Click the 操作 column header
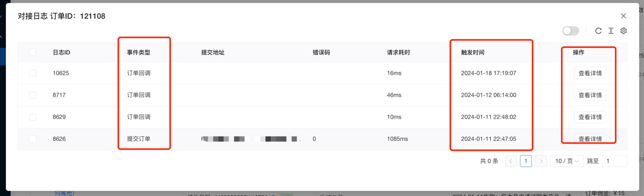 click(579, 52)
